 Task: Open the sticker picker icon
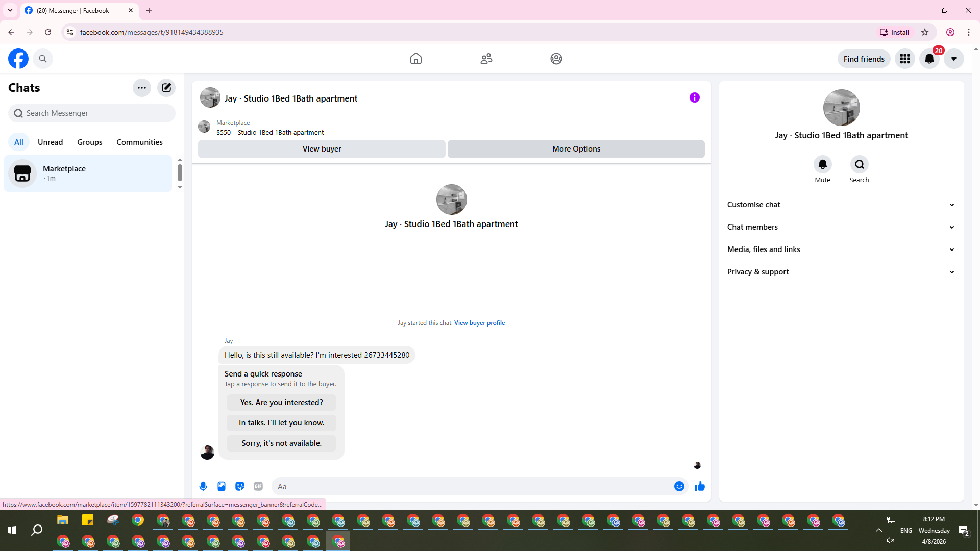[240, 486]
